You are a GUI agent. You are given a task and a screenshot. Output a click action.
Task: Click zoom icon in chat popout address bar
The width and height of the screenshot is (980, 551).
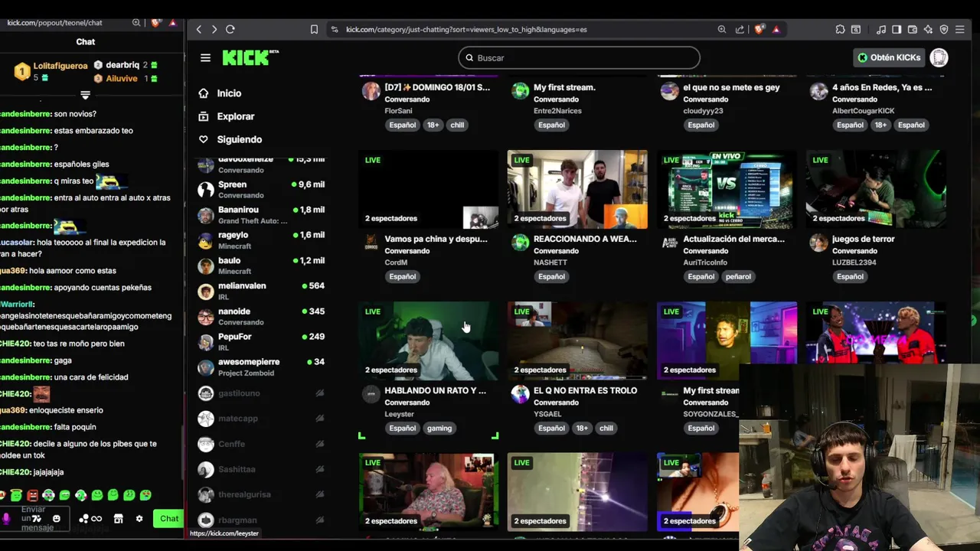136,23
